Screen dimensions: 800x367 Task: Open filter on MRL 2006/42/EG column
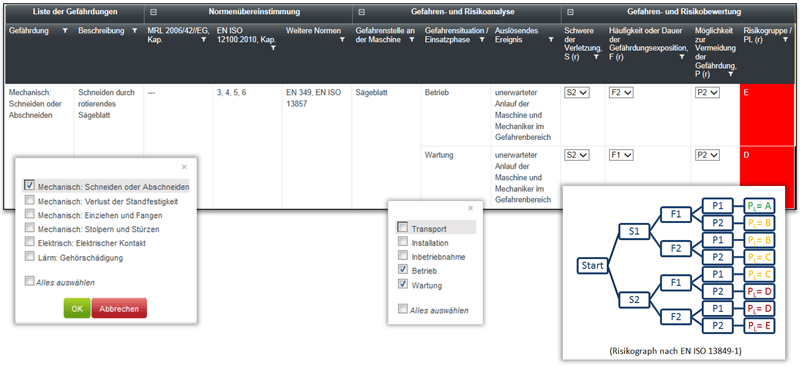coord(204,39)
